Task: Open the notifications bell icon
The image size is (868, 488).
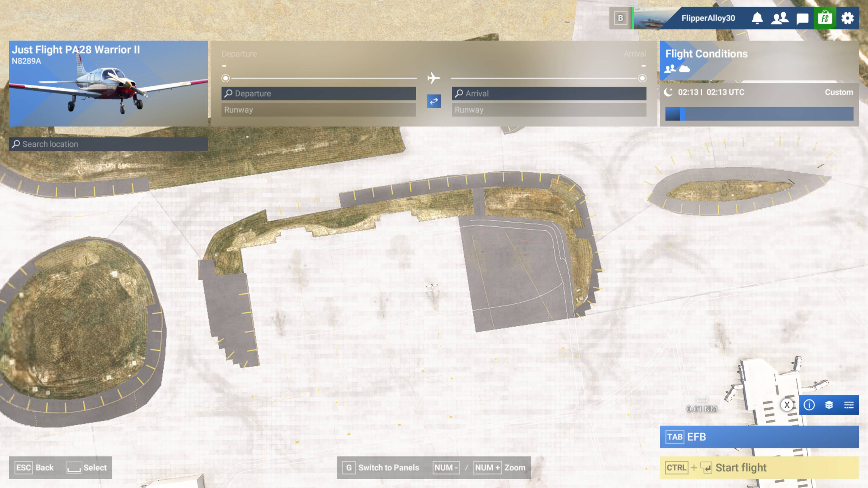Action: [757, 18]
